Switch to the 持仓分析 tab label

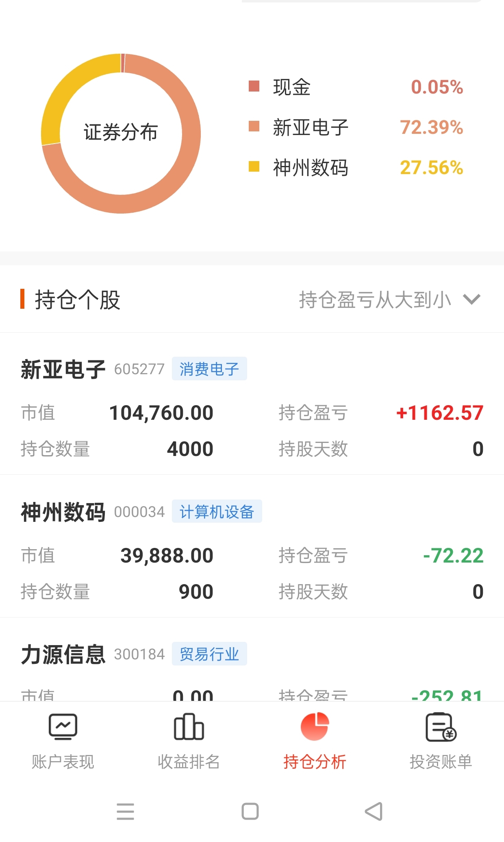tap(315, 762)
